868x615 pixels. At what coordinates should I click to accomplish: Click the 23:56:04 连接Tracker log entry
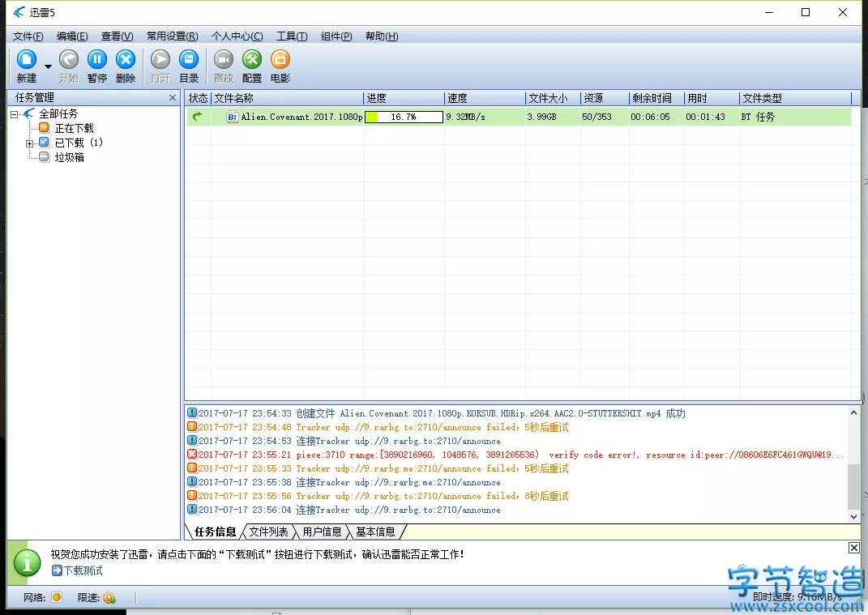coord(344,510)
